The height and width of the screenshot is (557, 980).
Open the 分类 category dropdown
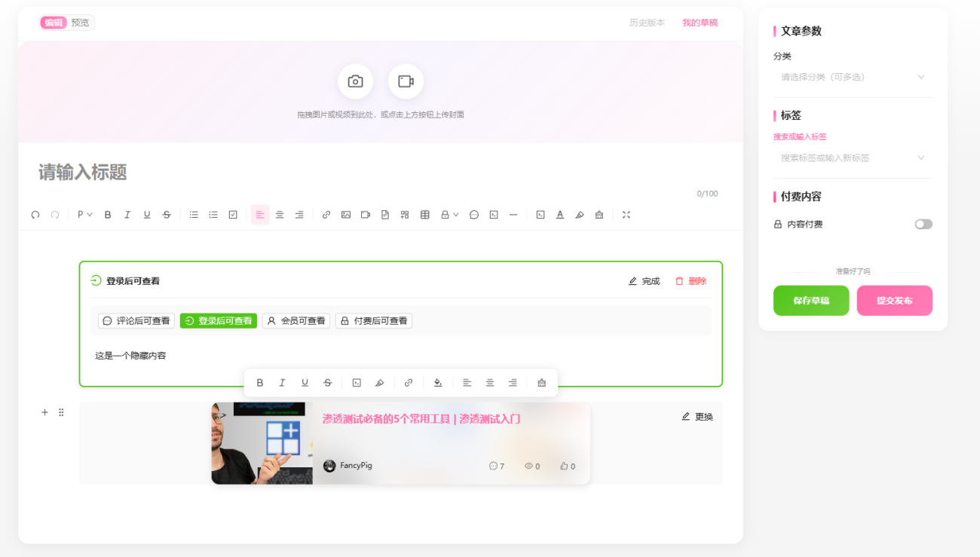click(x=852, y=77)
